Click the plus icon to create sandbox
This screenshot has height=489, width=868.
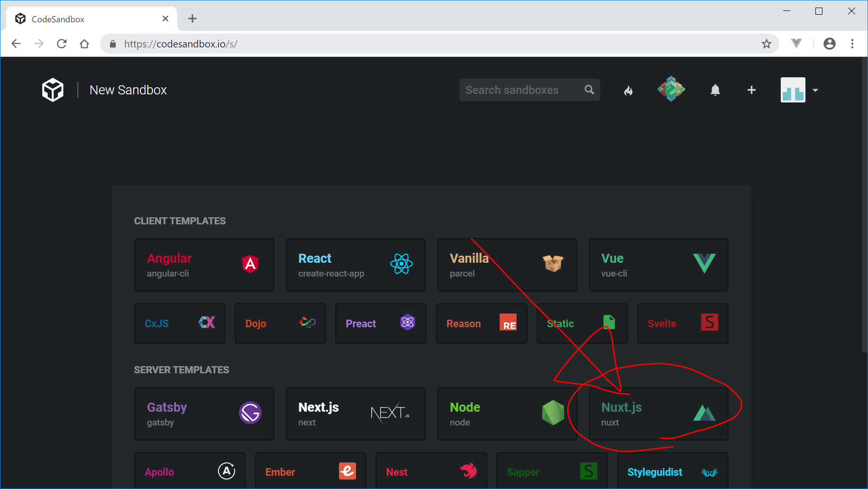click(x=751, y=90)
